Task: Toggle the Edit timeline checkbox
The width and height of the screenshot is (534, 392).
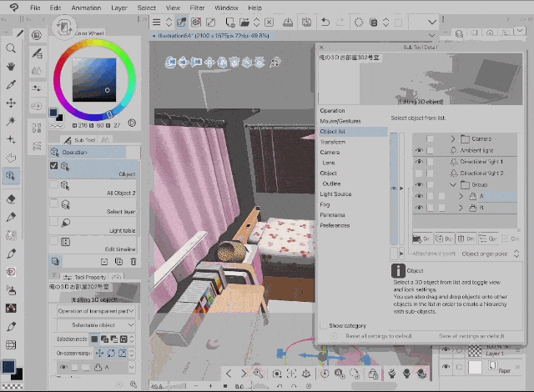Action: [x=53, y=241]
